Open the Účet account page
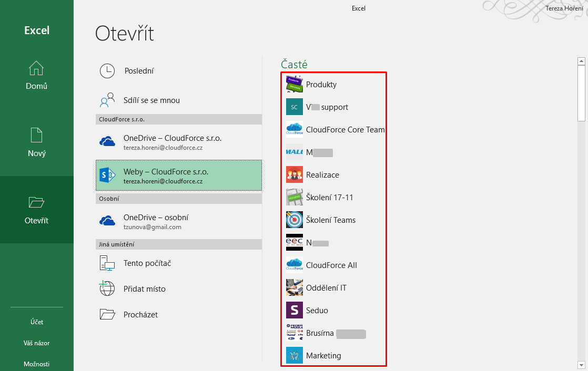This screenshot has height=371, width=588. (x=36, y=322)
